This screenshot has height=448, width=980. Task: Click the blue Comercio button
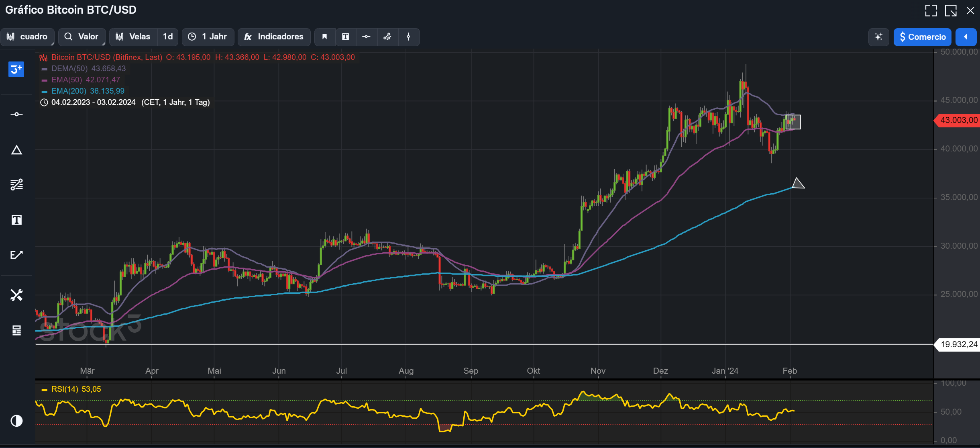[922, 37]
